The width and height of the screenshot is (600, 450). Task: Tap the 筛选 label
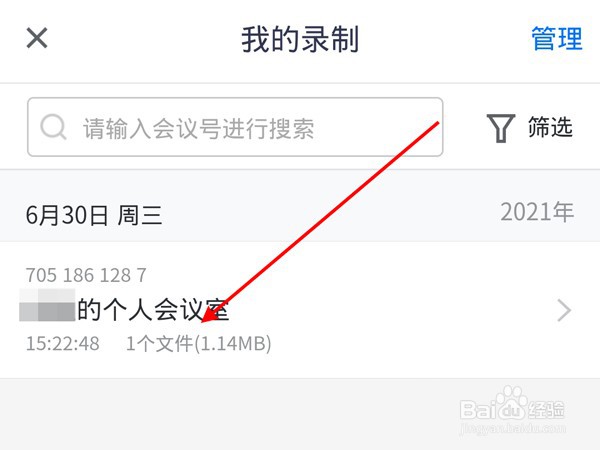pyautogui.click(x=550, y=127)
